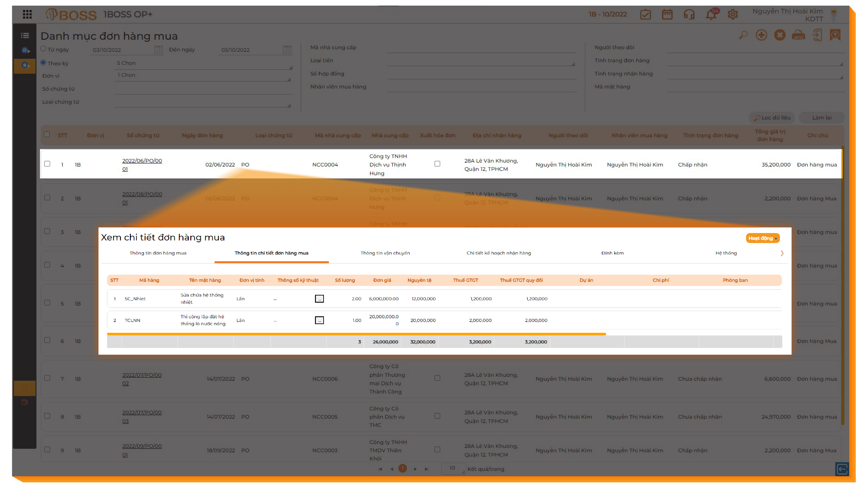
Task: Toggle 'Xuất hóa đơn' checkbox in row 7
Action: (x=437, y=378)
